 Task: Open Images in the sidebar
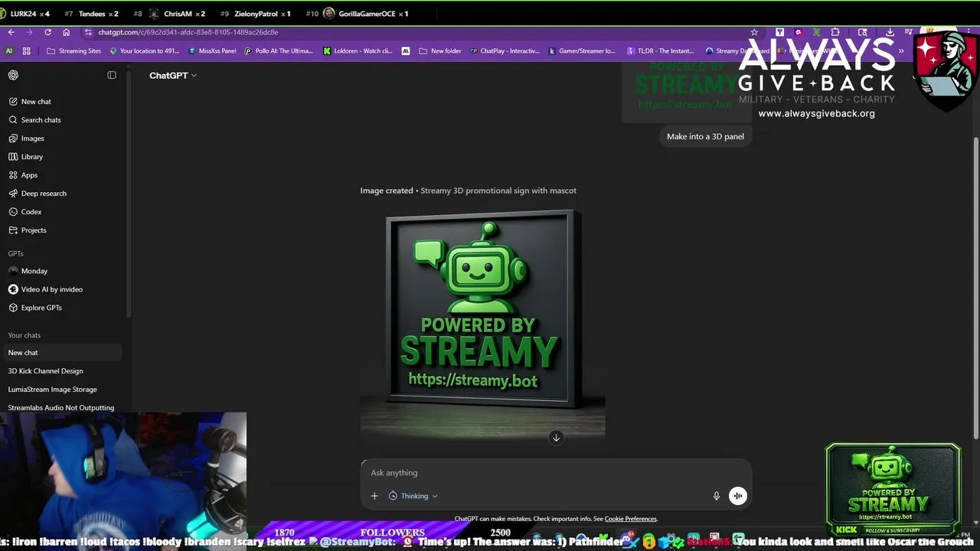61,139
